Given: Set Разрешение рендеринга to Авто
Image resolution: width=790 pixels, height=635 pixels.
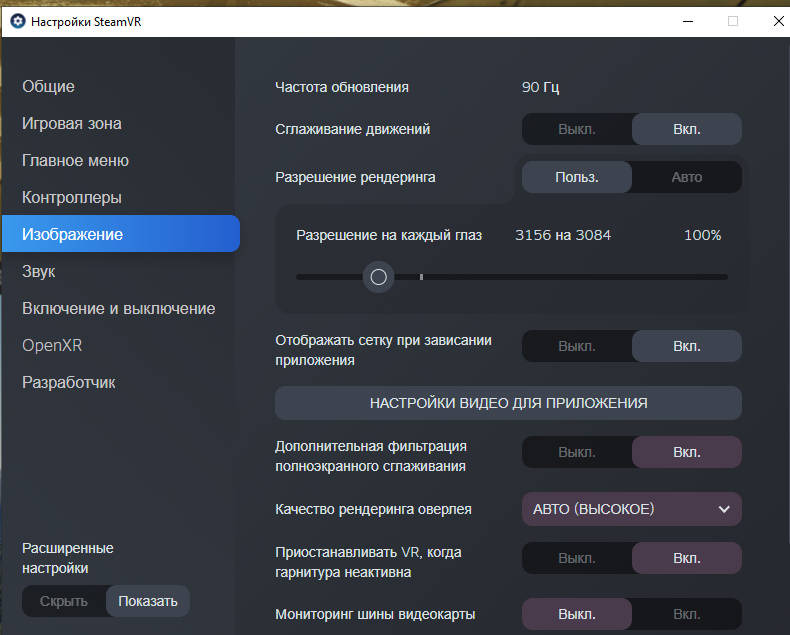Looking at the screenshot, I should pos(687,177).
